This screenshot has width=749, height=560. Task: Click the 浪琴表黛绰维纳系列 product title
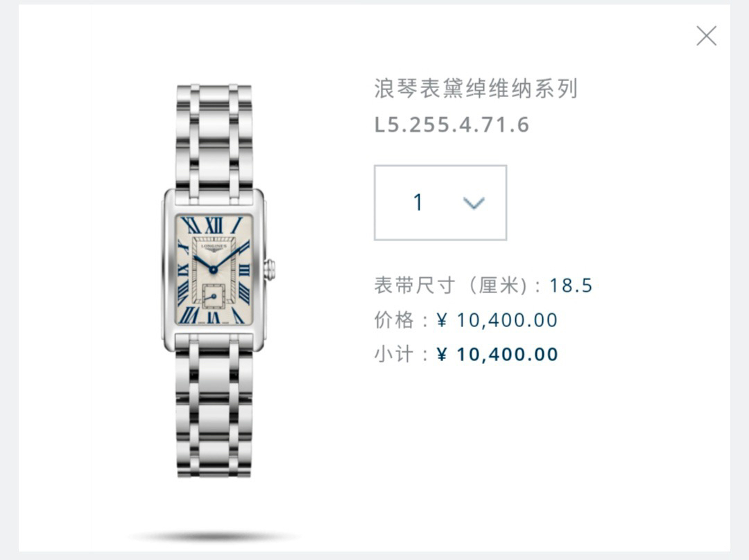pos(476,89)
